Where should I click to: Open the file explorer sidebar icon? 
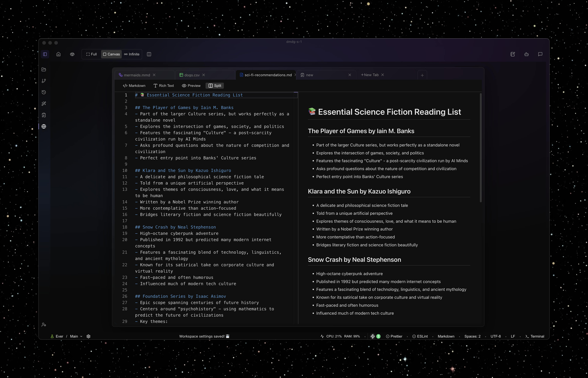pyautogui.click(x=44, y=69)
